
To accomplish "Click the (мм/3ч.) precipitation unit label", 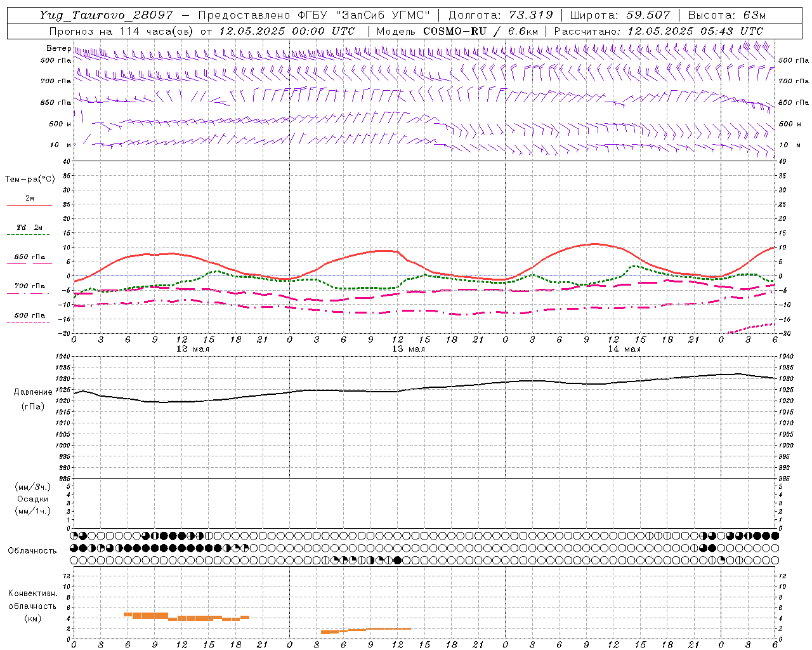I will coord(33,487).
